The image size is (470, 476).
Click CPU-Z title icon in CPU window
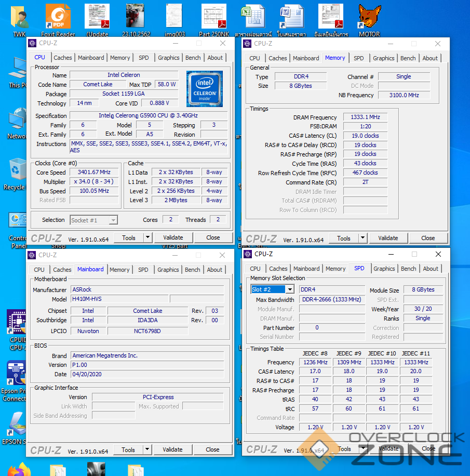pyautogui.click(x=32, y=43)
